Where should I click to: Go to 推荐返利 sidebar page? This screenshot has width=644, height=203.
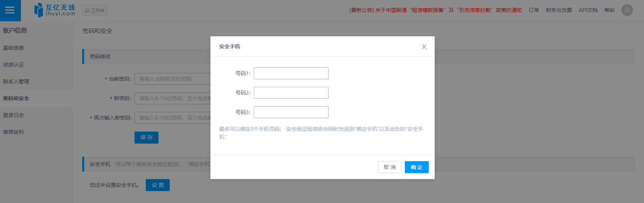click(x=13, y=132)
